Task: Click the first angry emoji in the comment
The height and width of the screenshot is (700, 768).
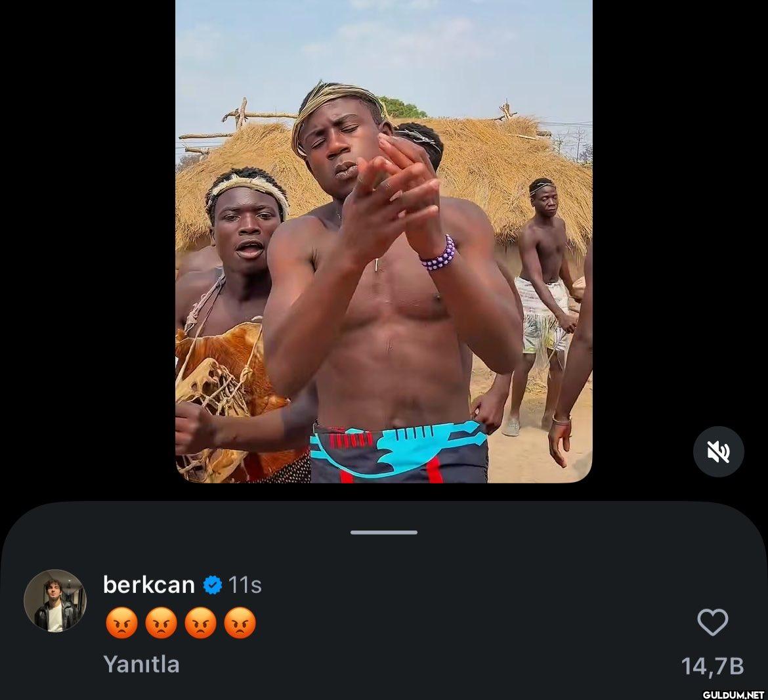Action: point(121,623)
